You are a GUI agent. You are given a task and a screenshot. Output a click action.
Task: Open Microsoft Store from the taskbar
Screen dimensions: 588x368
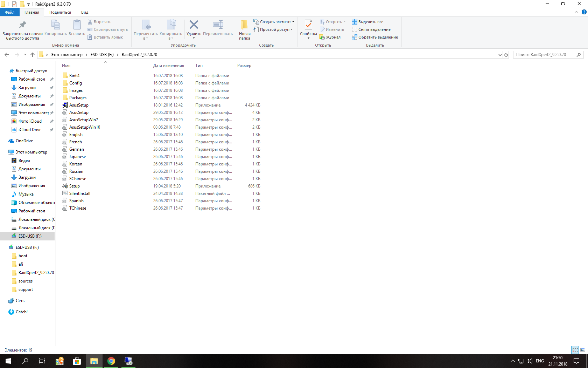[77, 361]
